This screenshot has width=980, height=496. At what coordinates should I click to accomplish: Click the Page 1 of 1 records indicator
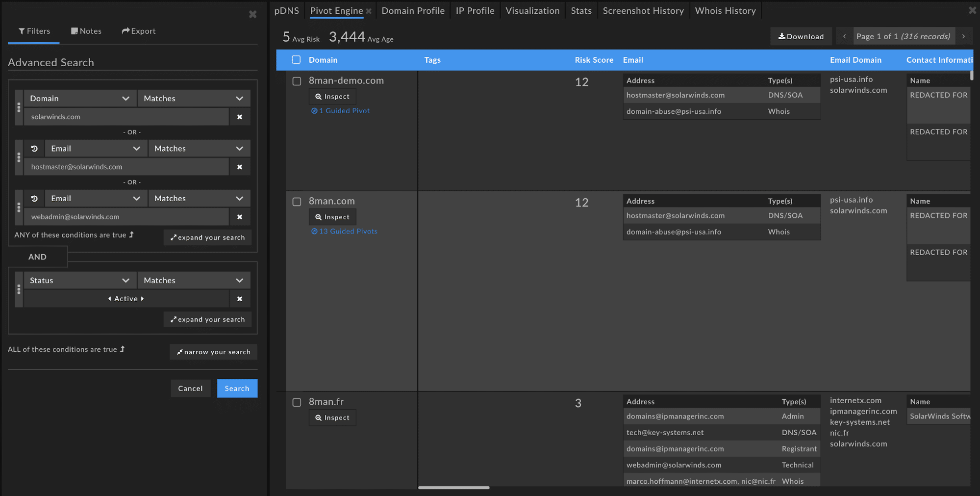(904, 36)
